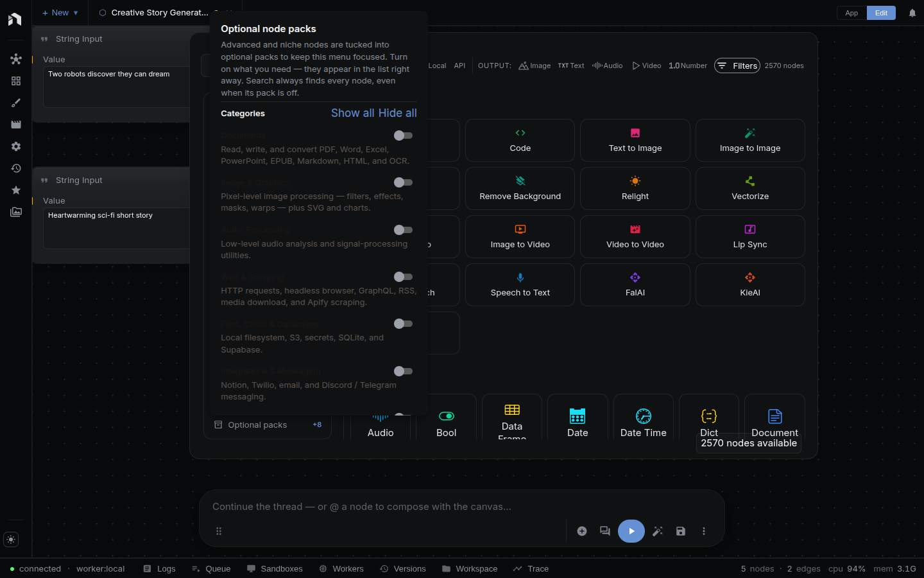Select the Bool type tile
Screen dimensions: 924x578
click(x=447, y=417)
